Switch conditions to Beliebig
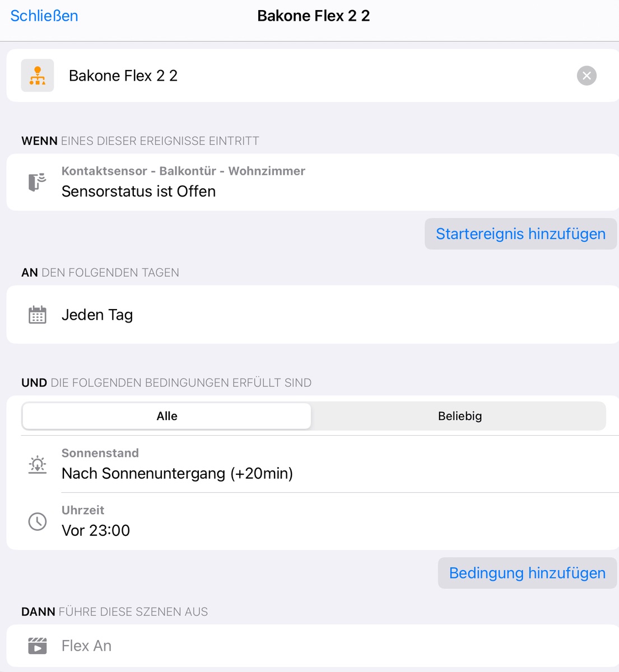 point(460,416)
